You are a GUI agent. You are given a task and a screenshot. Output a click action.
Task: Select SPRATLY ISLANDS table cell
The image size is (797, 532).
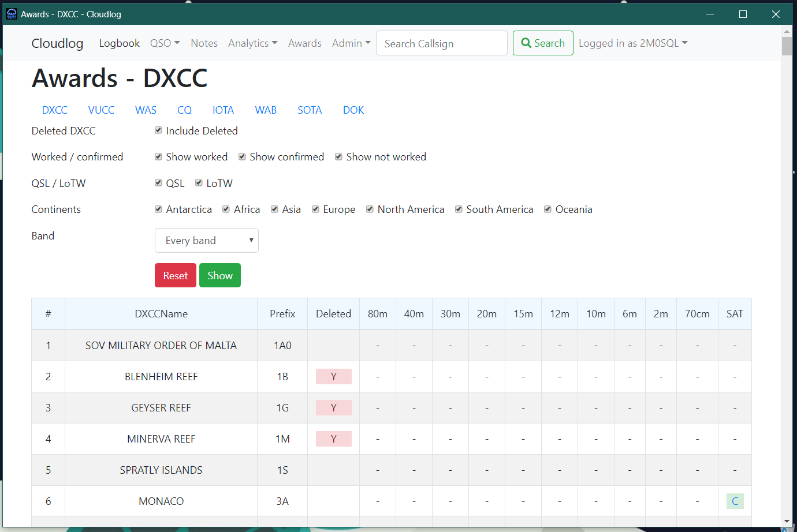pos(161,470)
